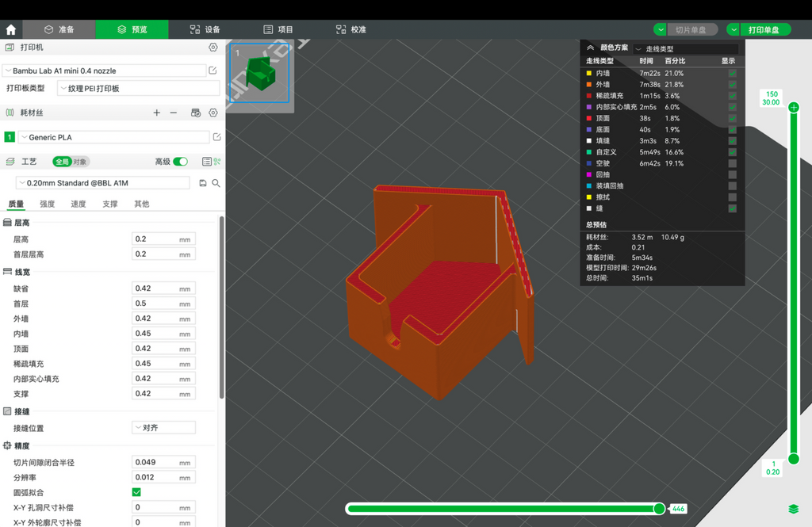The width and height of the screenshot is (812, 527).
Task: Switch to the 准备 prepare tab
Action: tap(59, 29)
